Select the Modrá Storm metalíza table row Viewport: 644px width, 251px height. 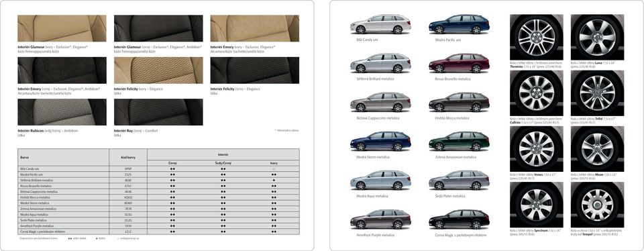pos(158,203)
